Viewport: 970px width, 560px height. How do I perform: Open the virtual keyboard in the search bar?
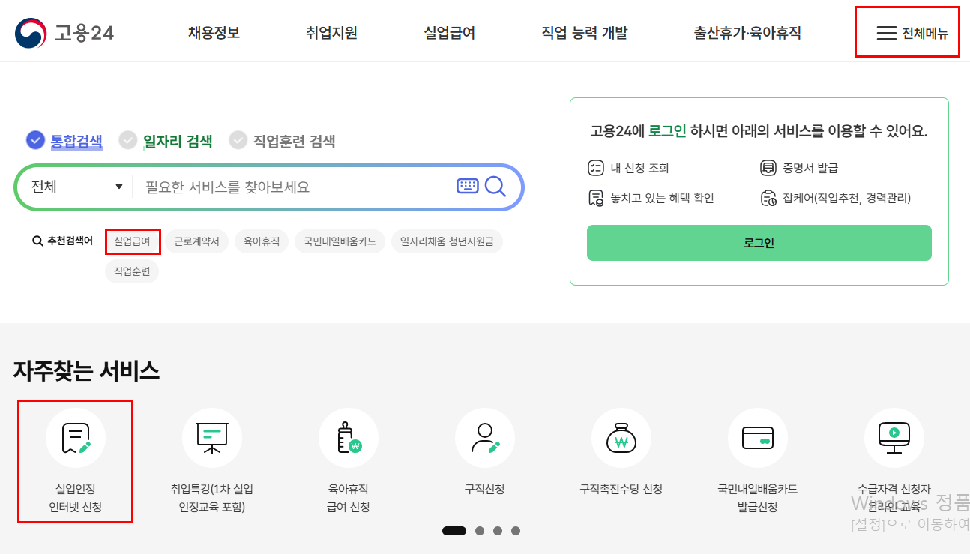466,185
